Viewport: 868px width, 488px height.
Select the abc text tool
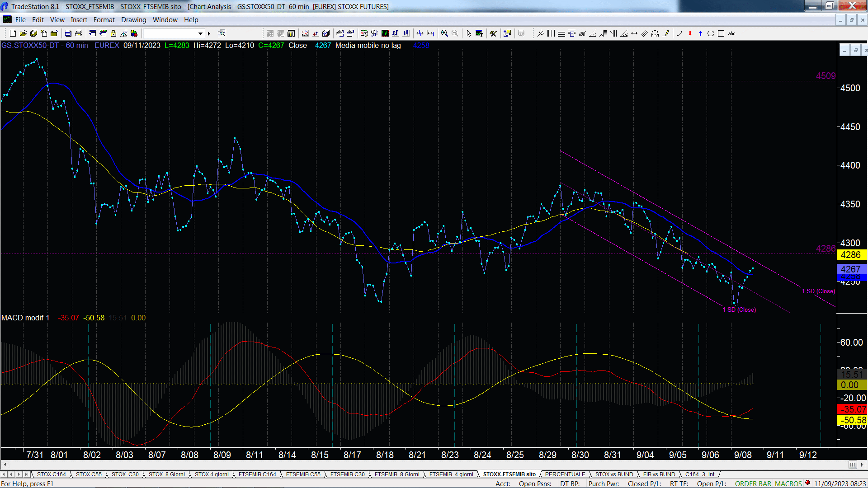pyautogui.click(x=732, y=33)
